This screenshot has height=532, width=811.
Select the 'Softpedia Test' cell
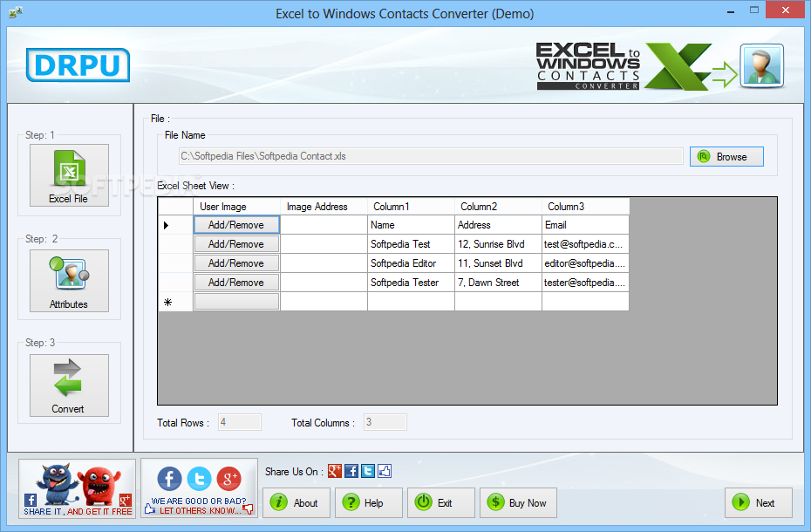pos(412,244)
